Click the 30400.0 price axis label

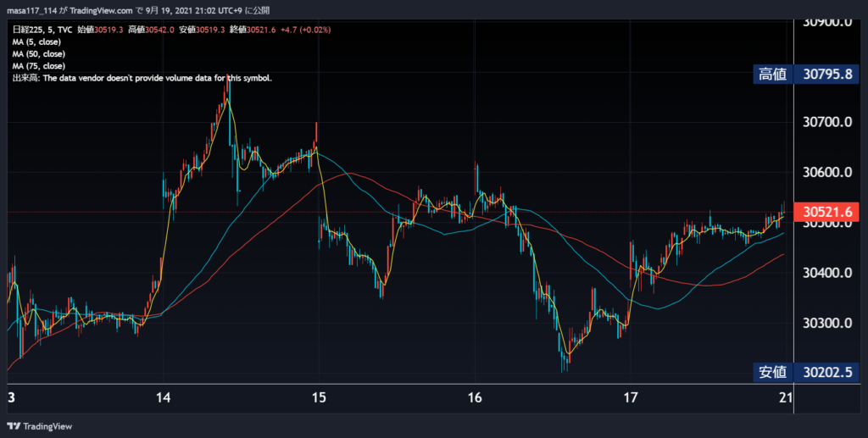(827, 273)
